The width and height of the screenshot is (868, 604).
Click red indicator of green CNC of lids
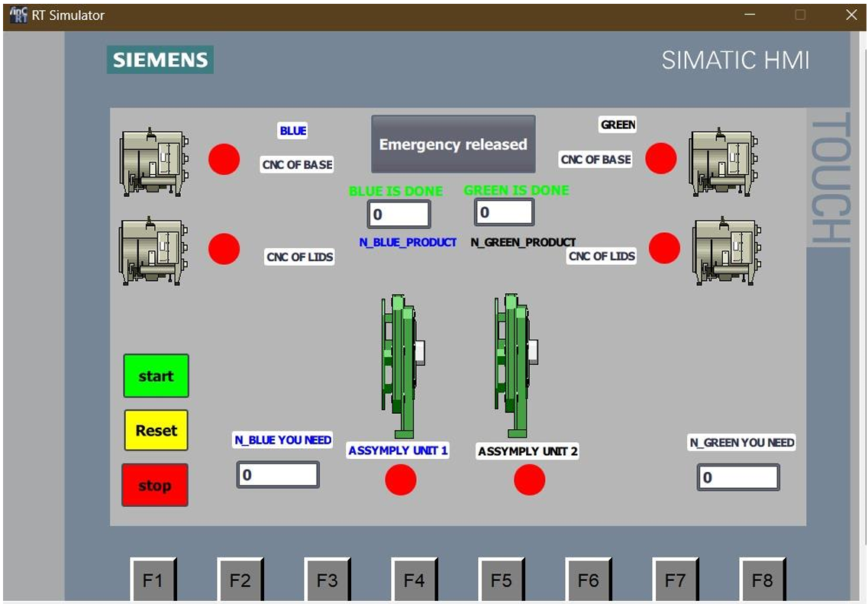[x=664, y=248]
